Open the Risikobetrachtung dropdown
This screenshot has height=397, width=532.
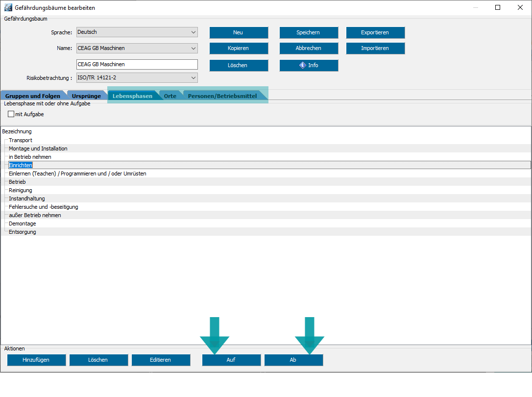(x=137, y=78)
